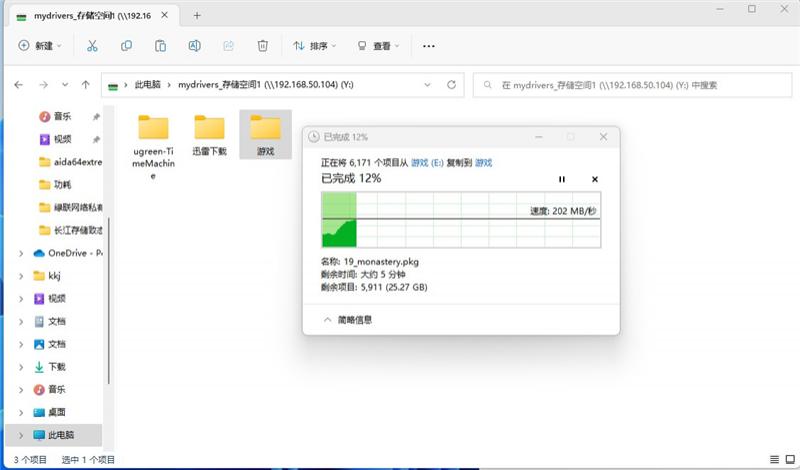Expand the 桌面 tree node
The height and width of the screenshot is (470, 800).
[21, 412]
